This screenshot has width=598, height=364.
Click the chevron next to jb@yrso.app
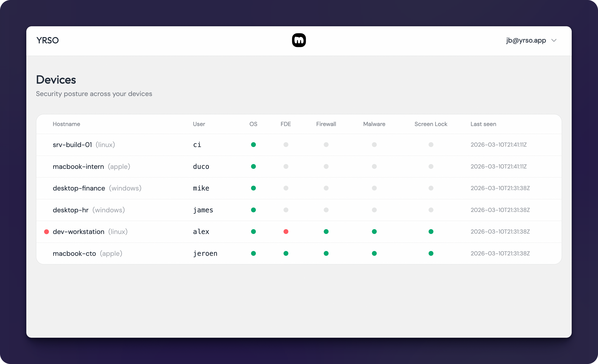[x=554, y=41]
